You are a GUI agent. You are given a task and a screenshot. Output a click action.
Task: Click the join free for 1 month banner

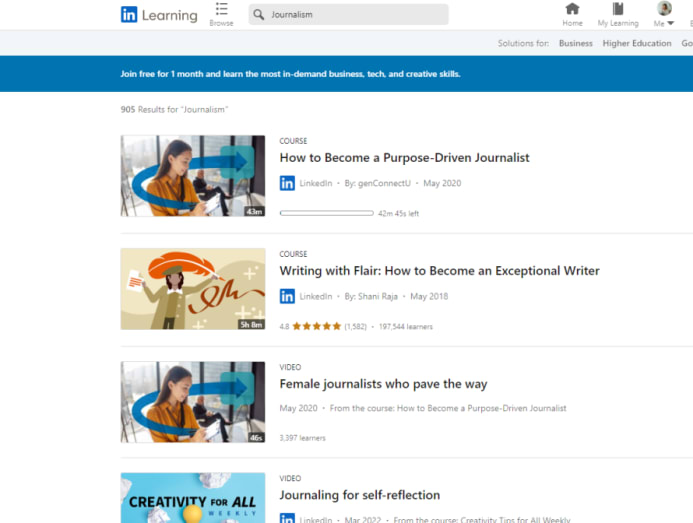[x=290, y=73]
